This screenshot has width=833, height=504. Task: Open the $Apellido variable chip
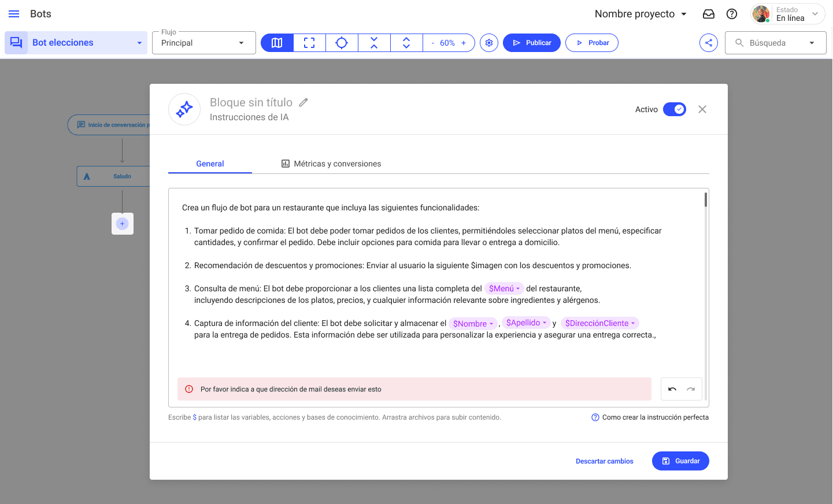526,323
